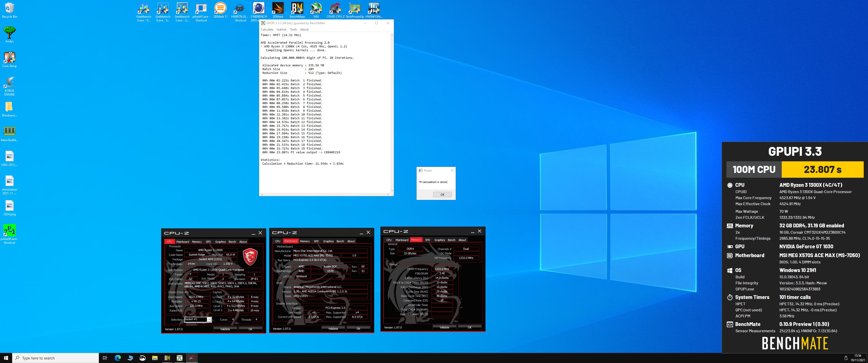
Task: Switch to BenchMate in the taskbar
Action: point(167,358)
